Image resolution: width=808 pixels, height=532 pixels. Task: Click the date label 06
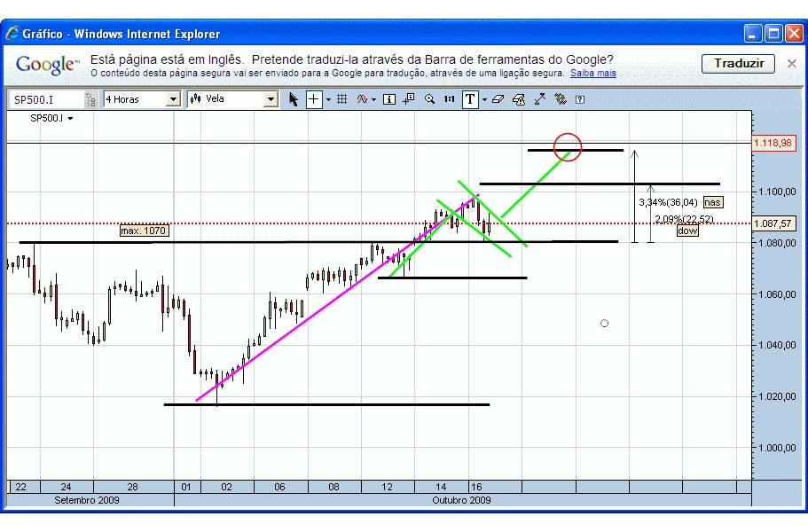(279, 487)
